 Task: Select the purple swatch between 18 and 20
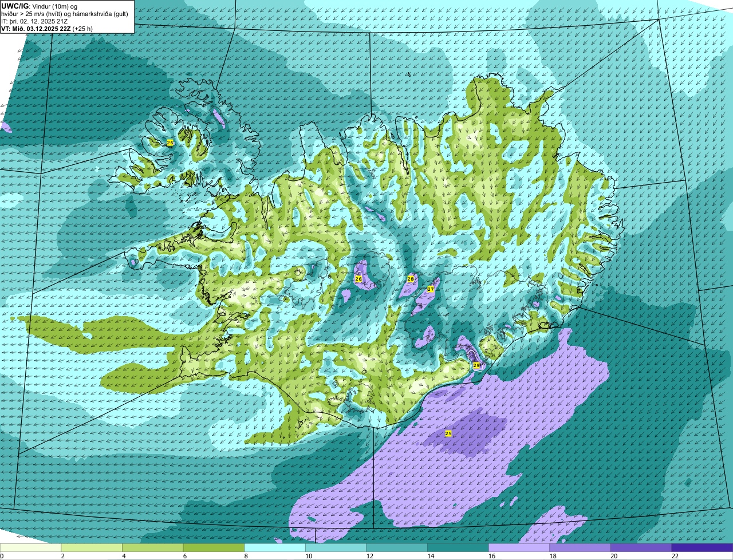click(580, 547)
